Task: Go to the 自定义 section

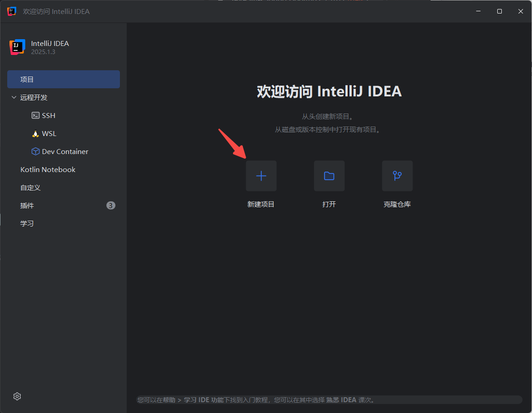Action: [64, 187]
